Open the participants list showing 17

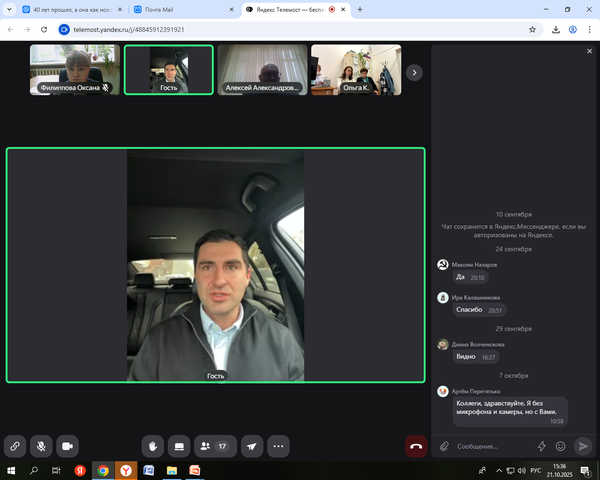coord(215,446)
